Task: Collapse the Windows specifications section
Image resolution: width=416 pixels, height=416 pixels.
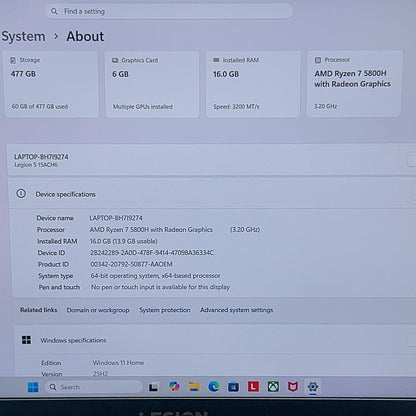Action: (215, 340)
